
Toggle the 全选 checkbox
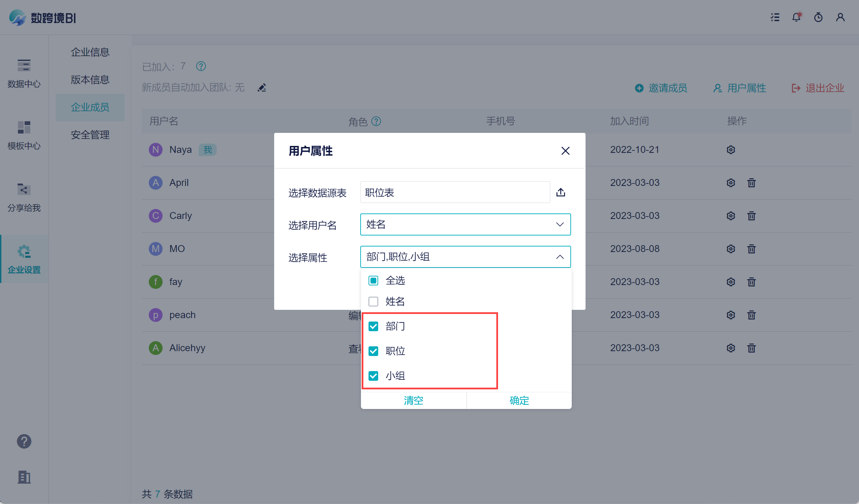point(373,281)
